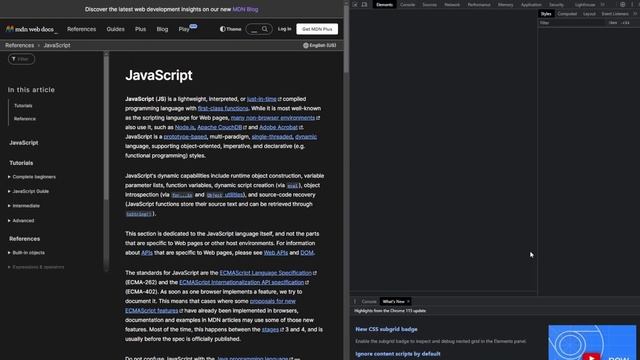Open the JavaScript sidebar link

24,143
